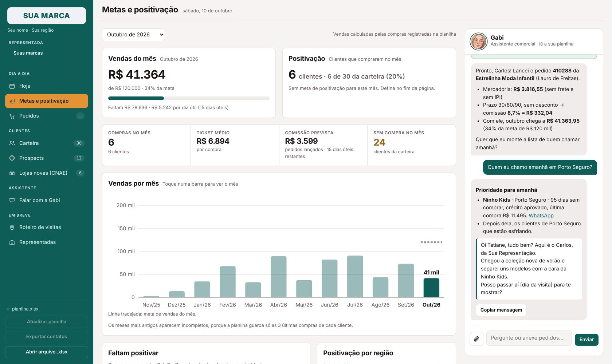The width and height of the screenshot is (612, 364).
Task: Click Gabi's avatar picture
Action: (479, 41)
